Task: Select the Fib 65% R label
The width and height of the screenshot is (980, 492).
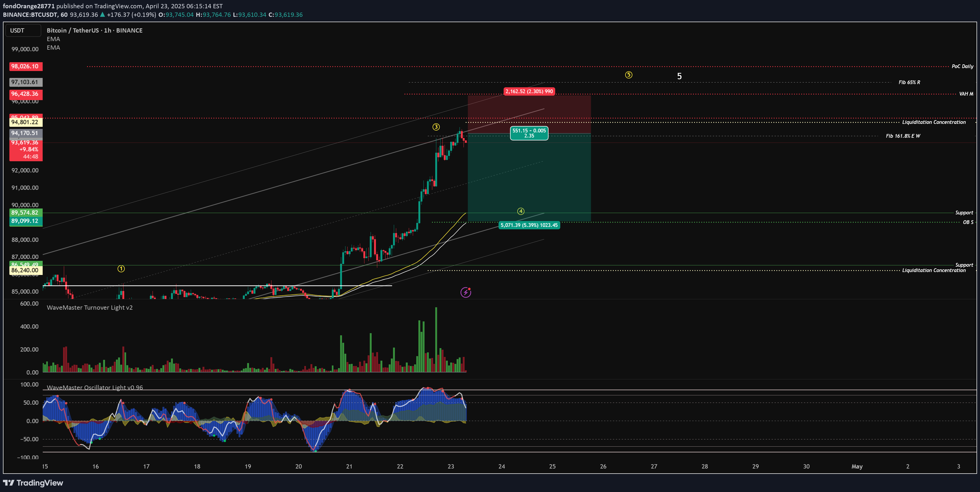Action: 909,82
